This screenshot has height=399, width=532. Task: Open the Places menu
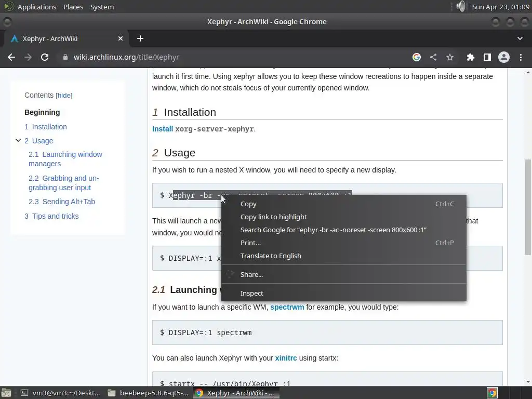73,7
